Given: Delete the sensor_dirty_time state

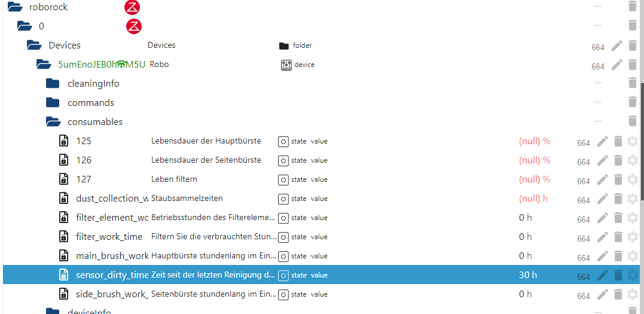Looking at the screenshot, I should click(618, 275).
